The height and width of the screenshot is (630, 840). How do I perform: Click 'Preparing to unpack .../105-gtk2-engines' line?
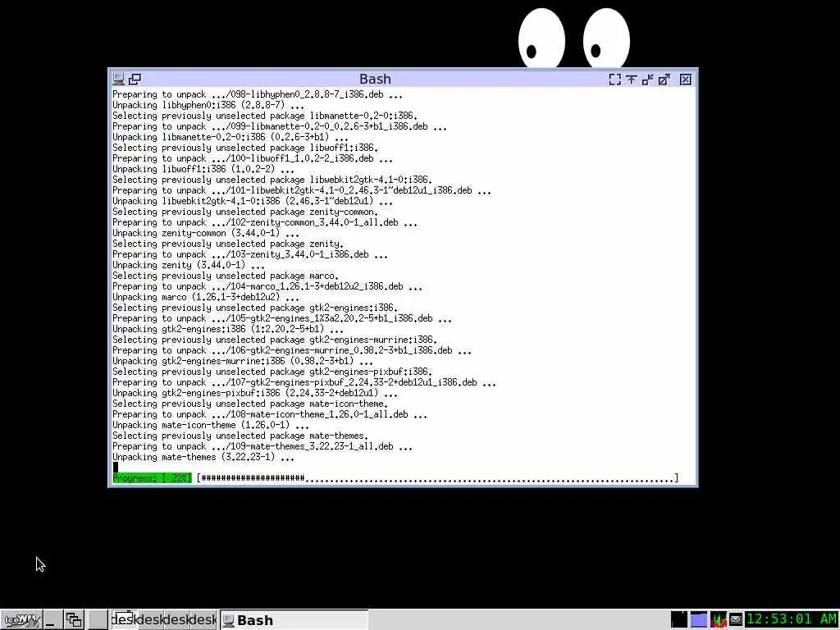(x=282, y=318)
